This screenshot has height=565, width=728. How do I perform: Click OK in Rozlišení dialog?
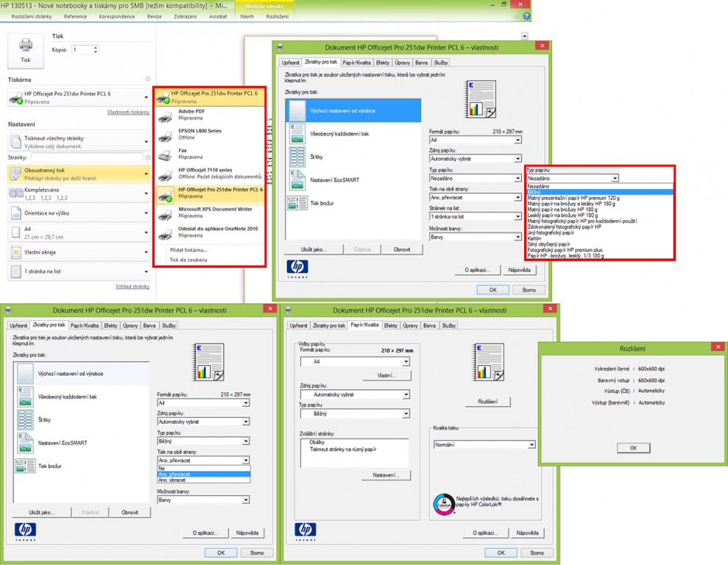point(633,448)
